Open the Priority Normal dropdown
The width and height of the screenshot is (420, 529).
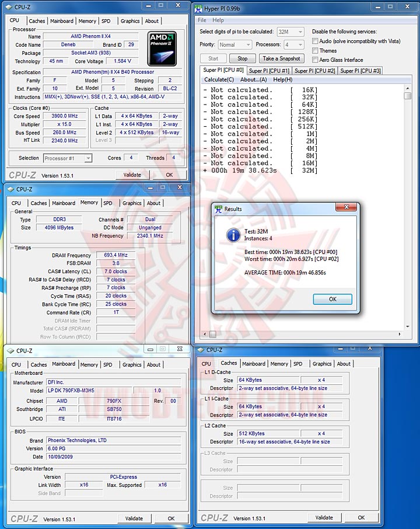coord(235,44)
